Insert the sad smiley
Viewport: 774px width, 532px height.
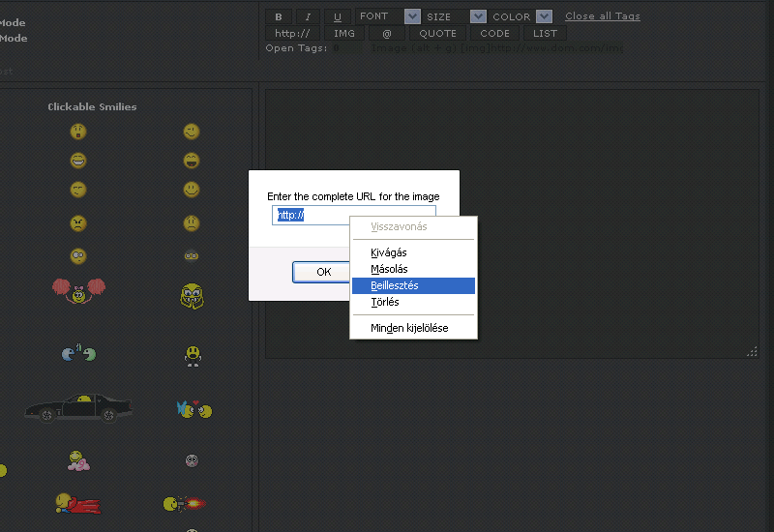pos(192,223)
